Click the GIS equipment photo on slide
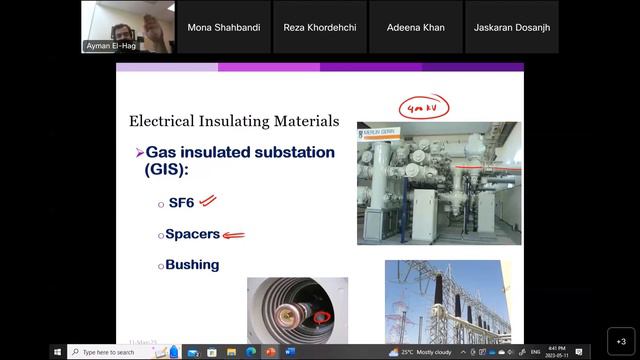Screen dimensions: 640x360 coord(439,183)
